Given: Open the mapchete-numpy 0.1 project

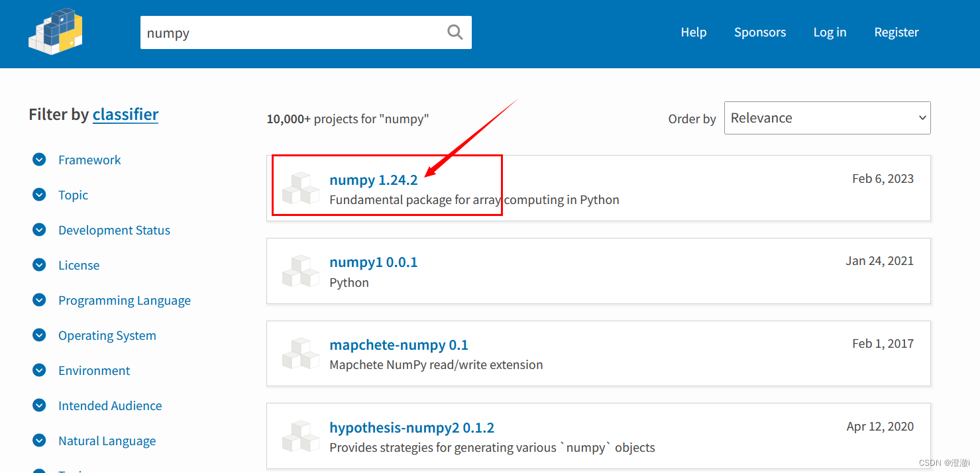Looking at the screenshot, I should [399, 345].
